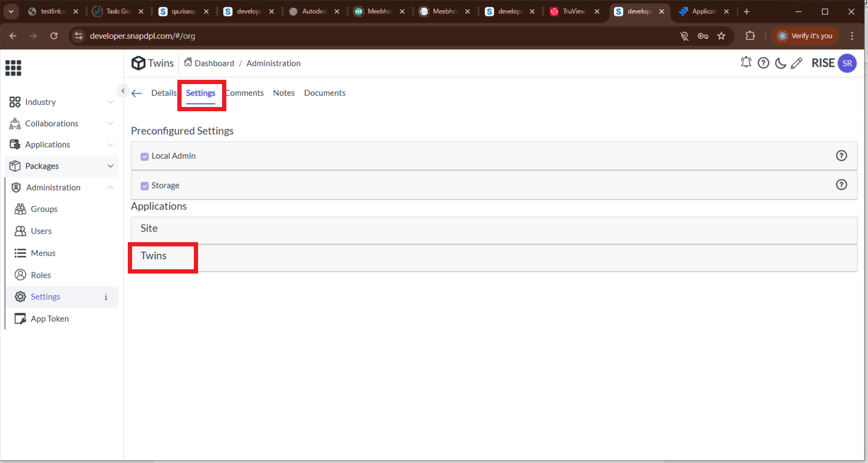Toggle the Storage checkbox
The image size is (868, 463).
[x=144, y=186]
